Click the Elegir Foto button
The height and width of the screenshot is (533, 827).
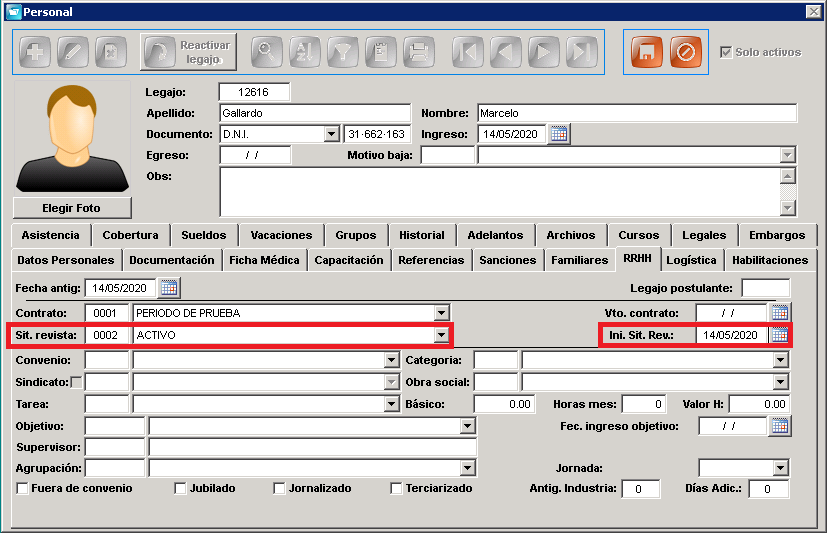(x=72, y=208)
